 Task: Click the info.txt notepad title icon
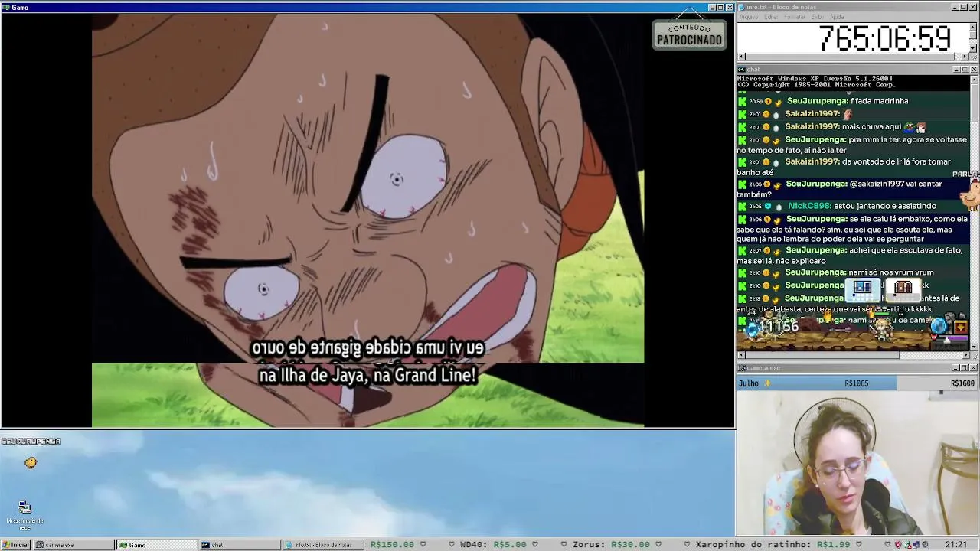(x=742, y=7)
